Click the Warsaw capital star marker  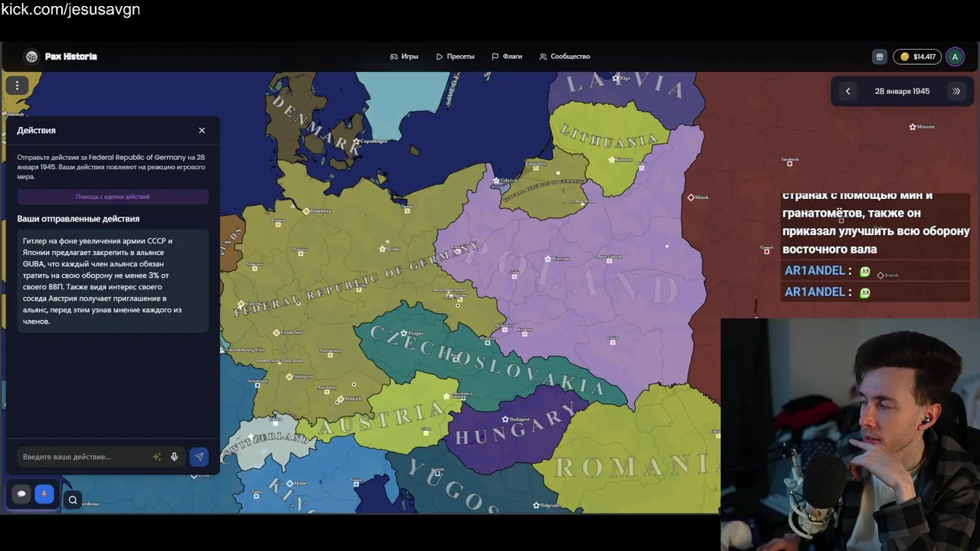(x=546, y=259)
